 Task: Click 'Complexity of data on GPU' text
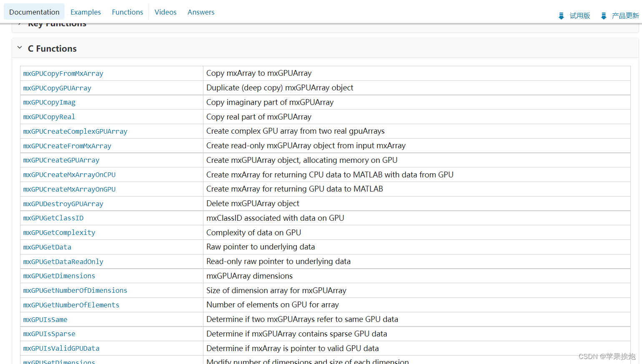point(254,233)
